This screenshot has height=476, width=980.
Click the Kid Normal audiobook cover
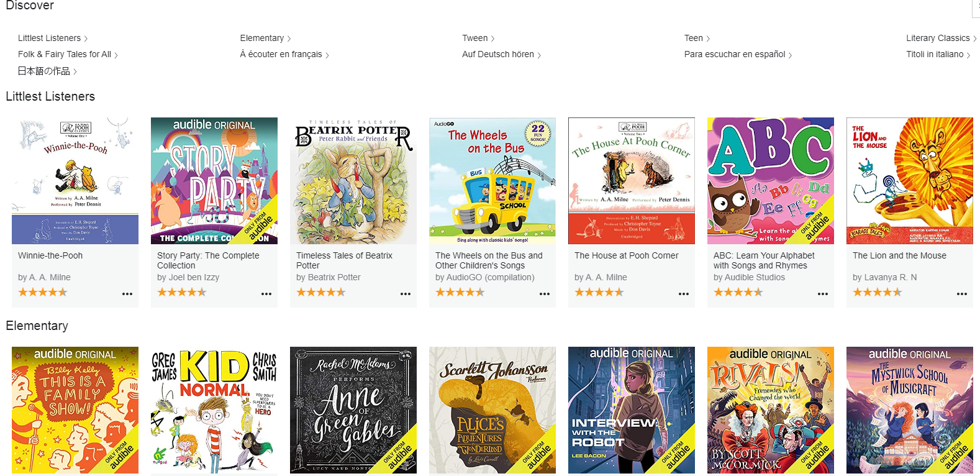coord(214,410)
